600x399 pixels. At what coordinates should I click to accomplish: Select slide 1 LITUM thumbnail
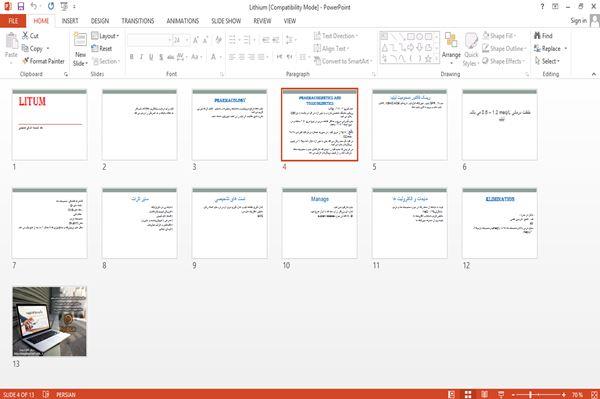[x=49, y=125]
